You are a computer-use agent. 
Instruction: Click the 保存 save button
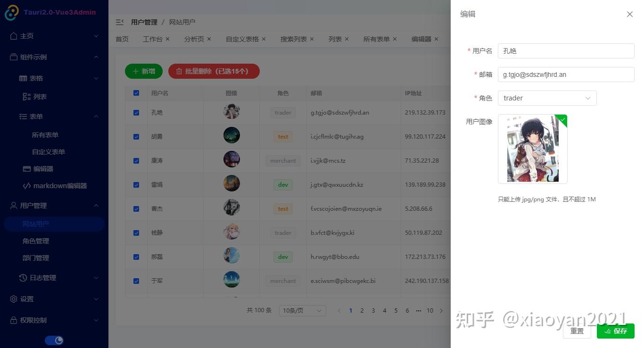[x=616, y=331]
